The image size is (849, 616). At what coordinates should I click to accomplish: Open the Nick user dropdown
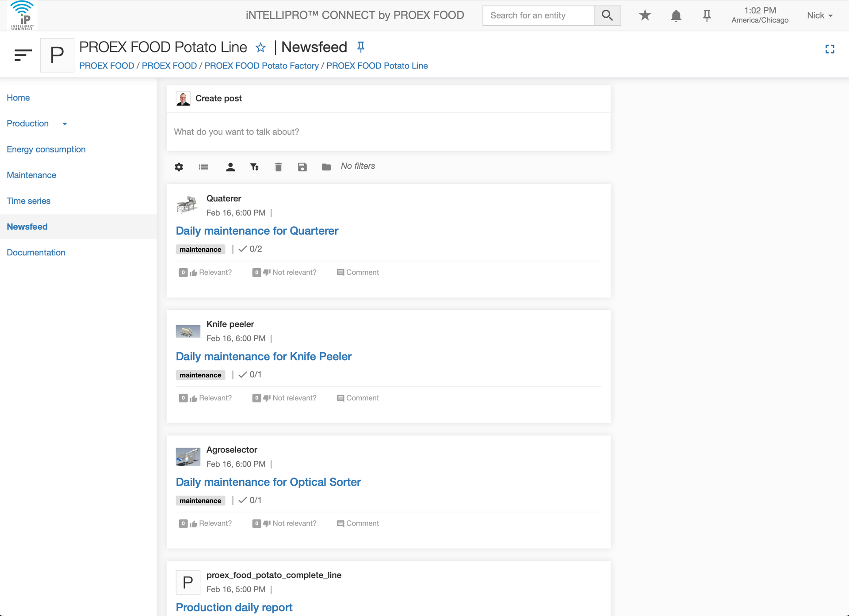(819, 15)
